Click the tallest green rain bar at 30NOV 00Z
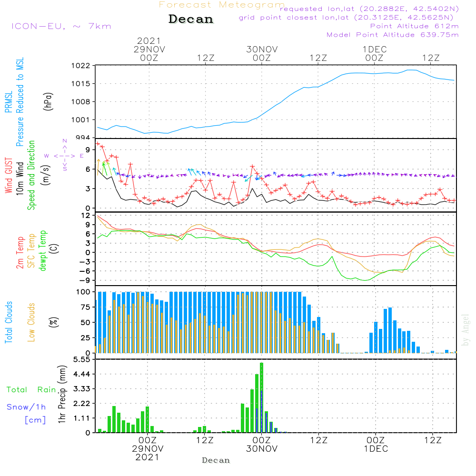Image resolution: width=476 pixels, height=476 pixels. click(x=262, y=397)
